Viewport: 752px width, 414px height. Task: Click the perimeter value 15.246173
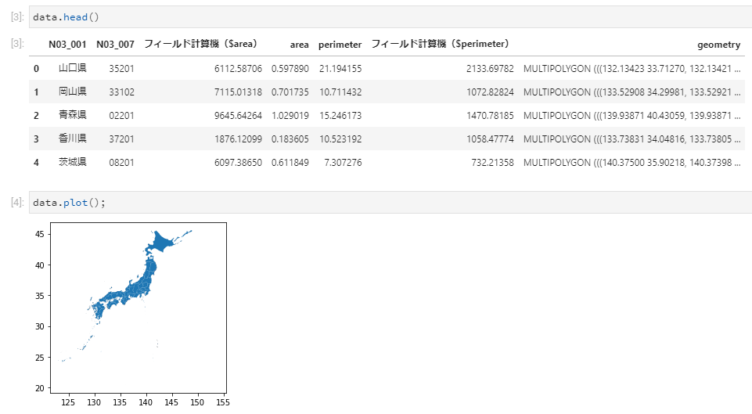click(x=341, y=116)
